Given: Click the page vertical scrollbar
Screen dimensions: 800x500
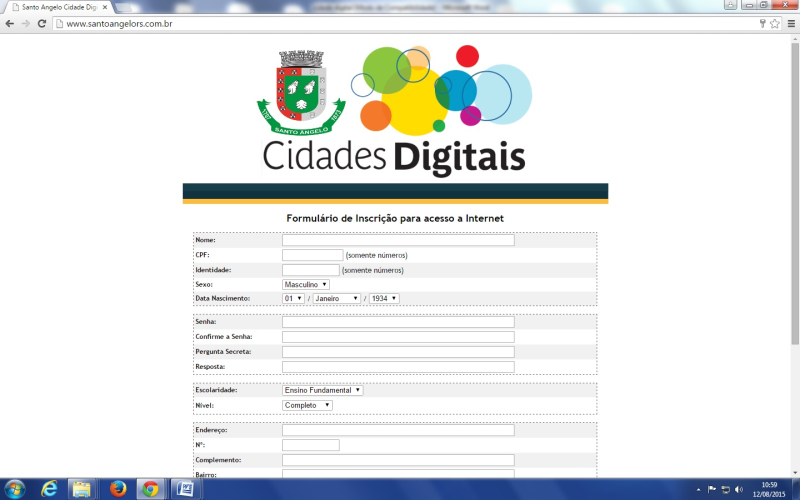Looking at the screenshot, I should [794, 200].
